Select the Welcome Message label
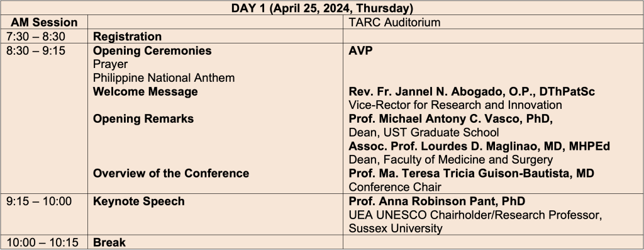The image size is (644, 250). click(x=145, y=91)
